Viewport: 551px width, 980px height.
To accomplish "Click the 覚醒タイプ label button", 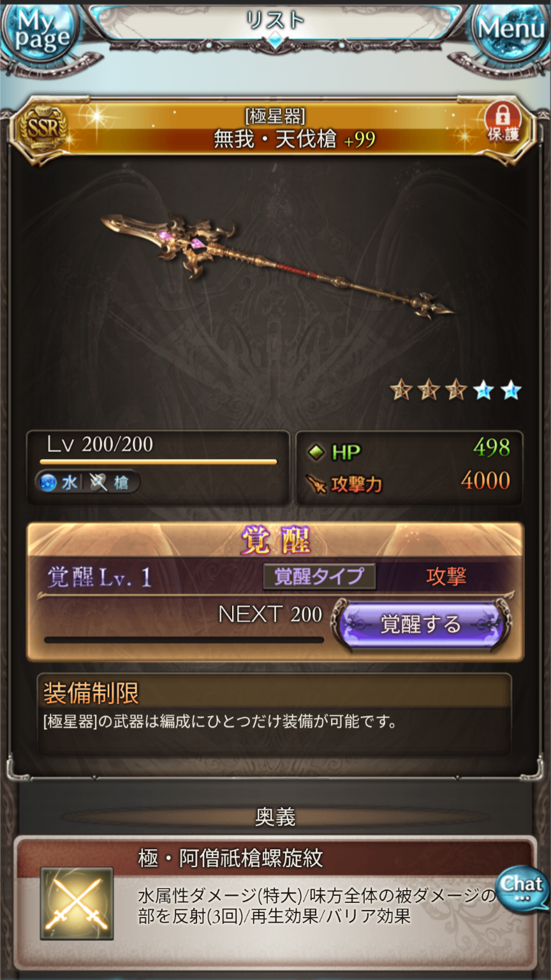I will (x=319, y=576).
